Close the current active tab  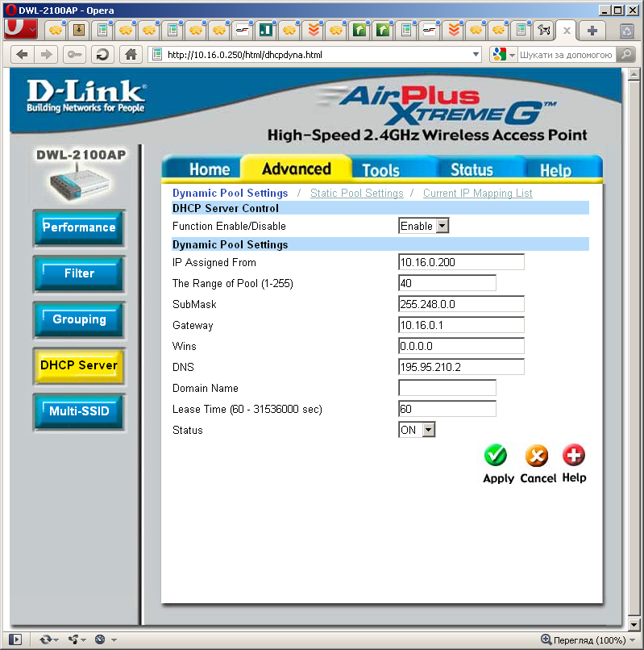pyautogui.click(x=567, y=31)
